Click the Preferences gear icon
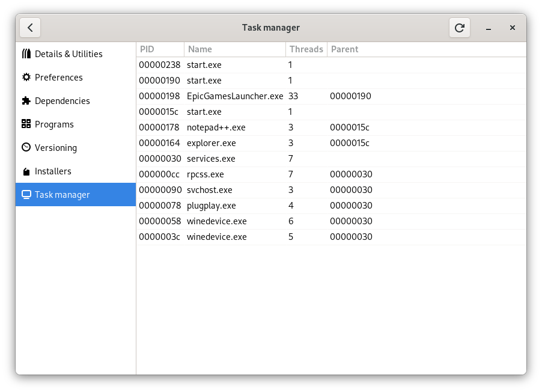 coord(25,77)
